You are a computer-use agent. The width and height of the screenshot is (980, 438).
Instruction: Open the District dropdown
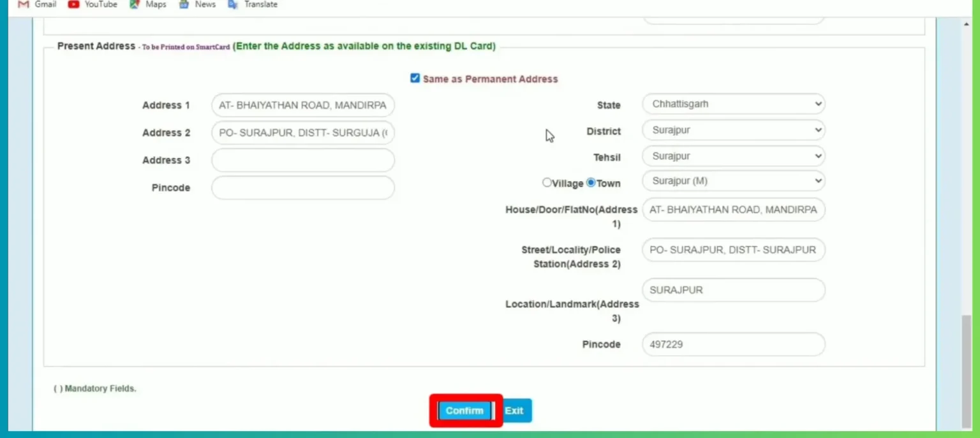(x=733, y=130)
